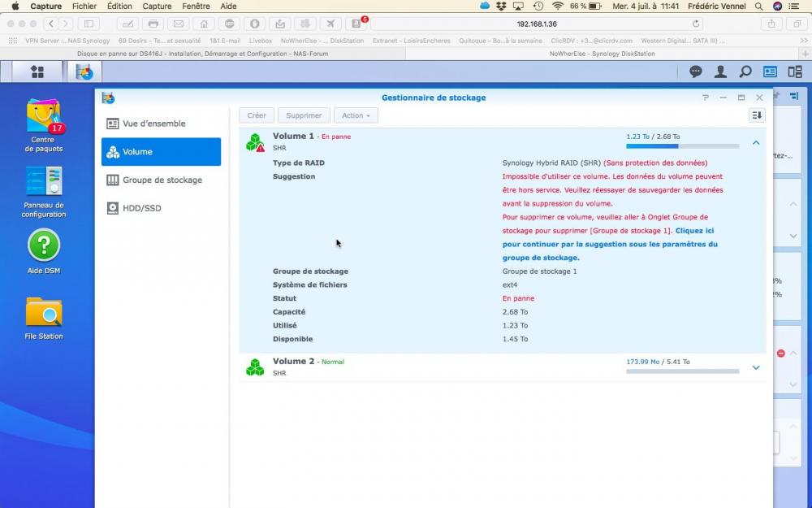This screenshot has width=812, height=508.
Task: Open the DSM notifications speech bubble icon
Action: pyautogui.click(x=696, y=72)
